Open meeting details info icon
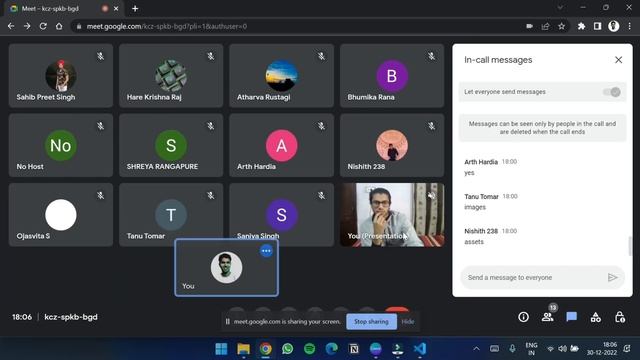The width and height of the screenshot is (640, 360). (523, 317)
